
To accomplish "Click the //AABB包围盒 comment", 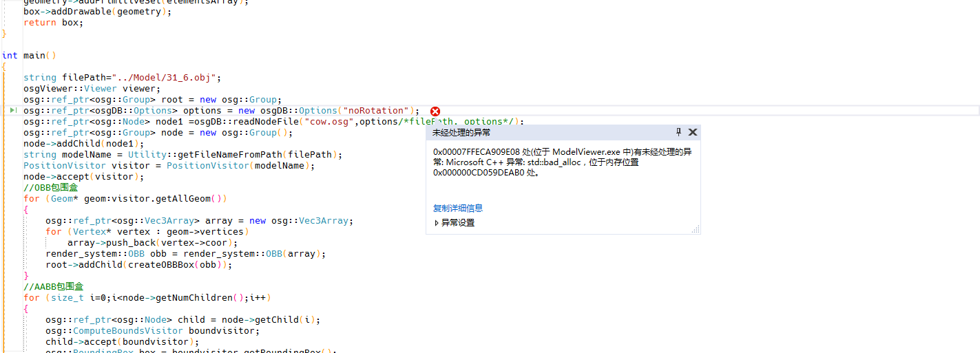I will pos(54,286).
